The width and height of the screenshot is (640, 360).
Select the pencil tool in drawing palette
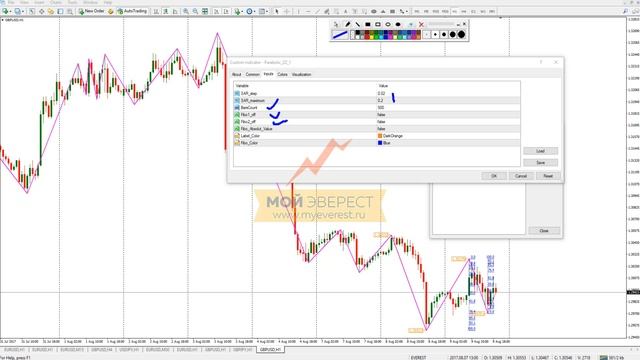point(347,24)
